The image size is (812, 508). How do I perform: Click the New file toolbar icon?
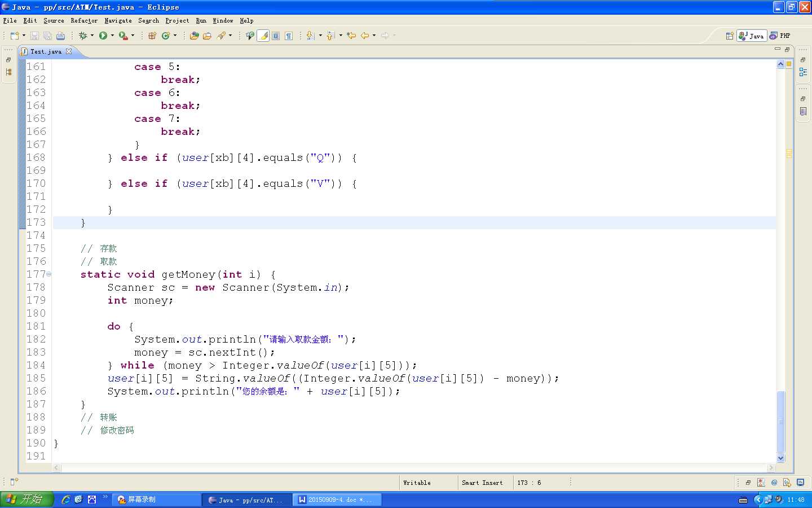point(15,36)
